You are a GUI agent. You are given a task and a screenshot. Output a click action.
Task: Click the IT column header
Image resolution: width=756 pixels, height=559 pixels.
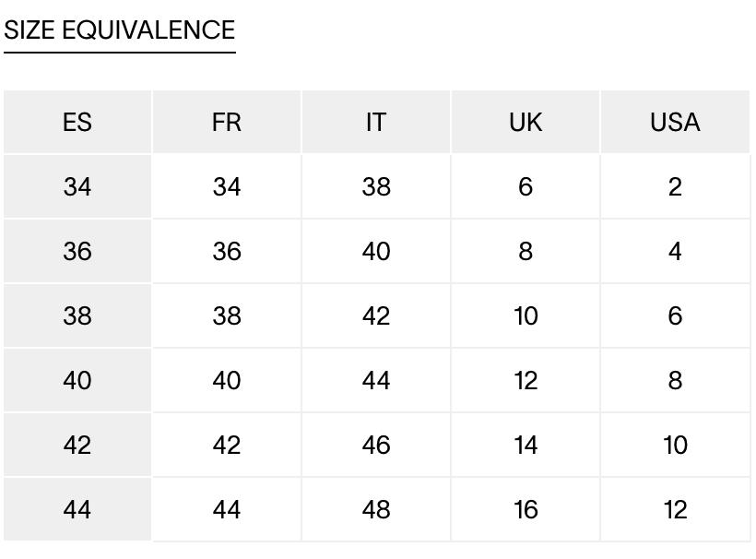click(376, 122)
